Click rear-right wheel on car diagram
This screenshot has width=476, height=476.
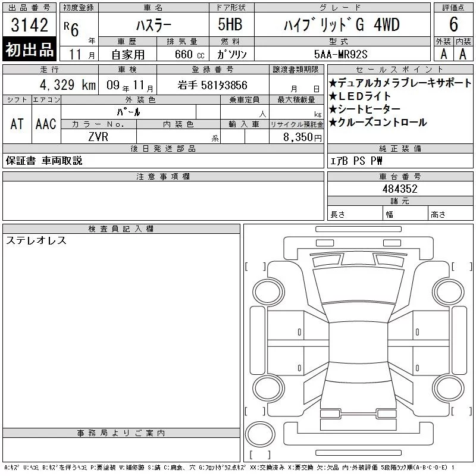(449, 388)
